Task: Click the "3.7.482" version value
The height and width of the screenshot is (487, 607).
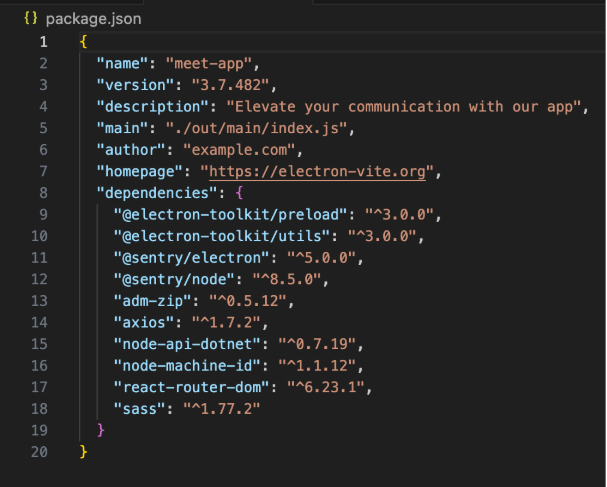Action: pos(231,85)
